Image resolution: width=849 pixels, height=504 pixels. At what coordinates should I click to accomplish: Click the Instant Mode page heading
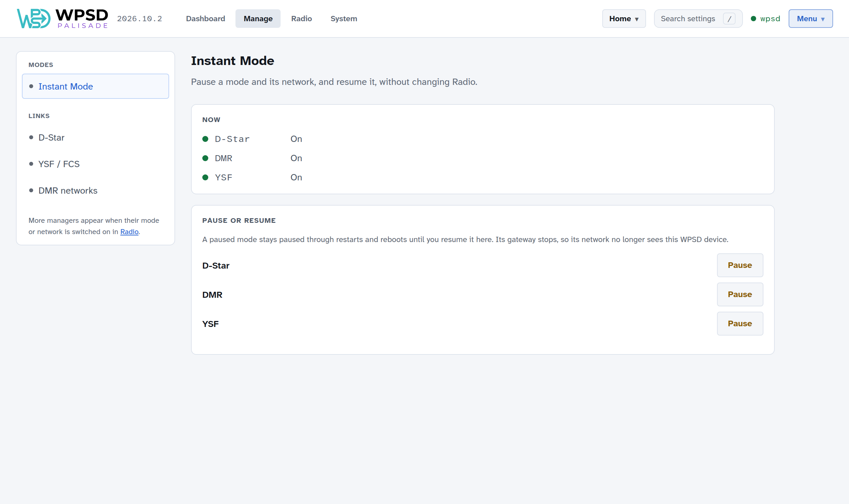[232, 61]
